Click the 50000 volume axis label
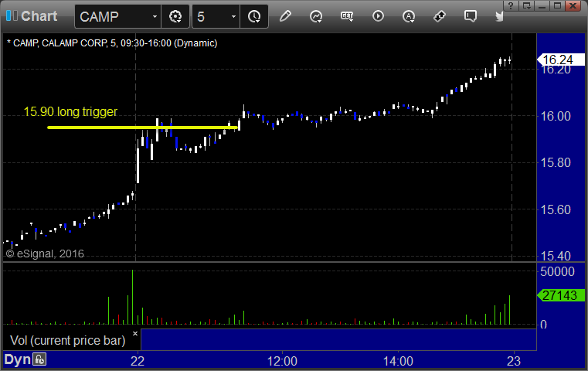The image size is (588, 371). (557, 271)
